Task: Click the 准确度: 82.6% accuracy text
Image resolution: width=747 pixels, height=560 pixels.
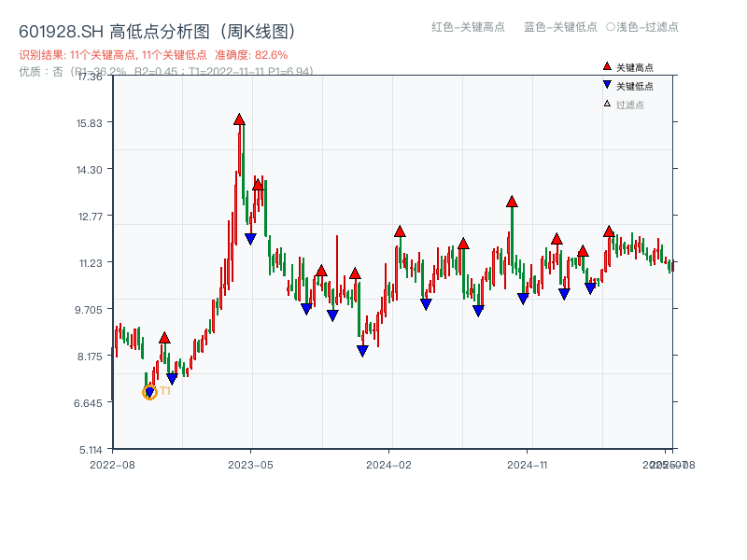Action: pos(249,55)
